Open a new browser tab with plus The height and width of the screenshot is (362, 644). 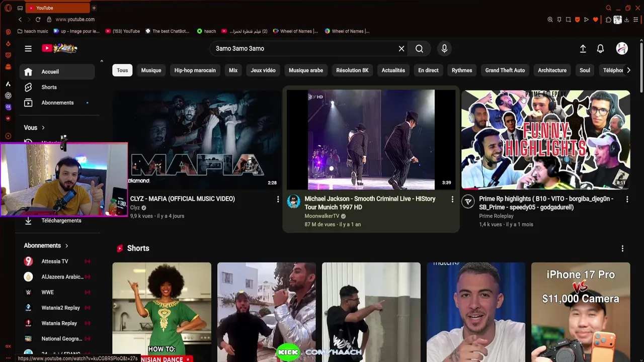94,8
